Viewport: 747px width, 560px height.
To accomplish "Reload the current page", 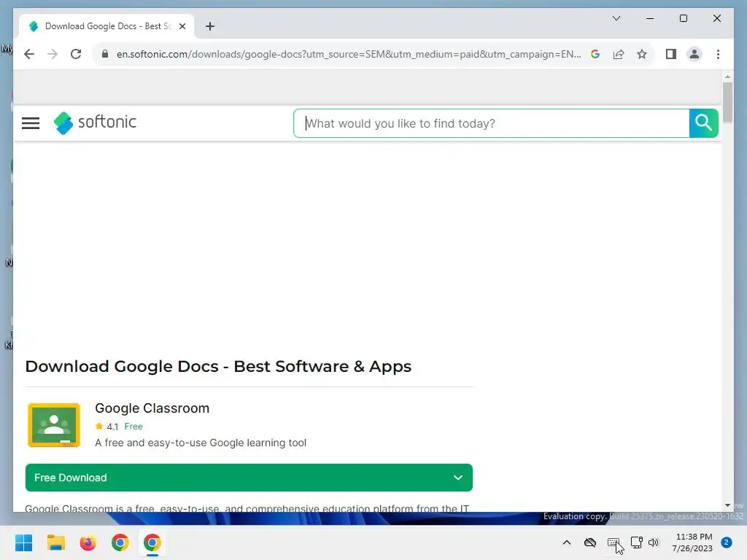I will [x=76, y=54].
